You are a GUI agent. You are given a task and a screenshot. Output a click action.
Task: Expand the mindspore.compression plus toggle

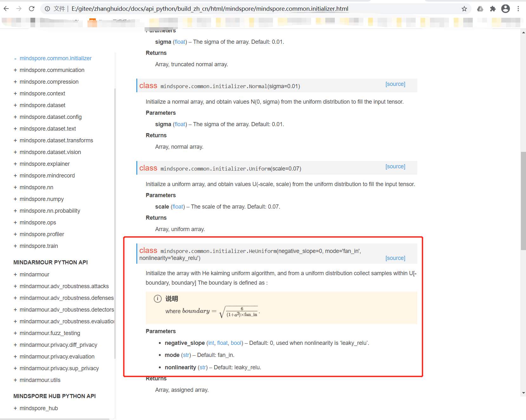[15, 82]
